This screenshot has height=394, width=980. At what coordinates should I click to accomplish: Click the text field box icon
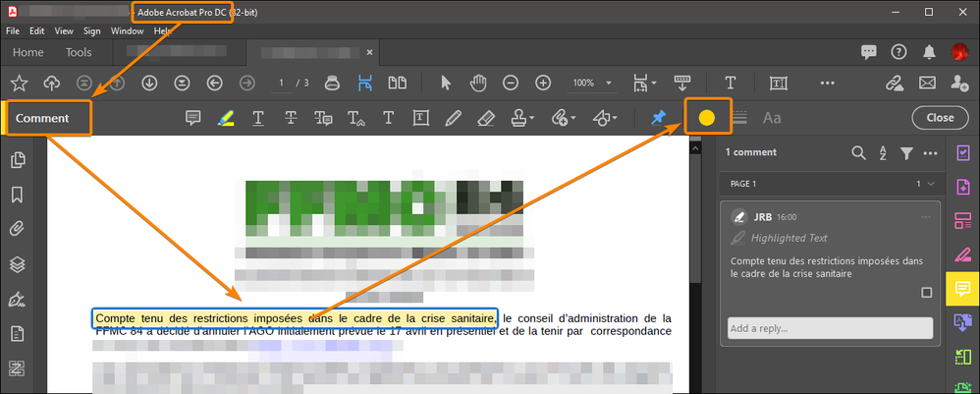point(778,83)
